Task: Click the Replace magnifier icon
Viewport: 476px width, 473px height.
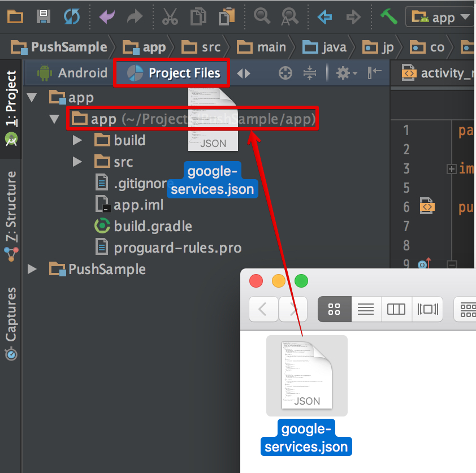Action: tap(290, 16)
